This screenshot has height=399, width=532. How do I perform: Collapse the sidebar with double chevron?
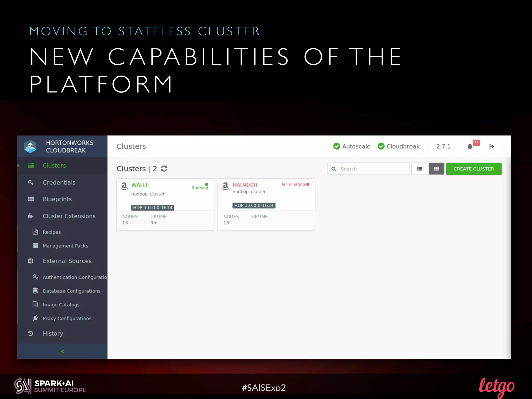63,351
